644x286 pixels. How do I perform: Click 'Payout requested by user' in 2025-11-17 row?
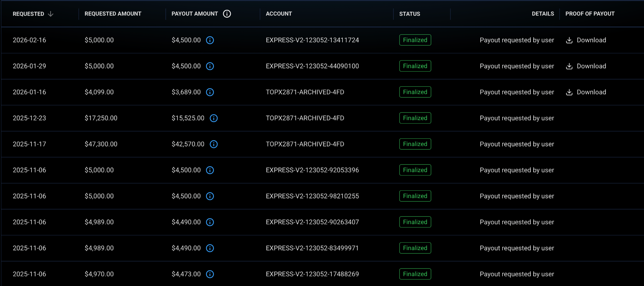(517, 144)
